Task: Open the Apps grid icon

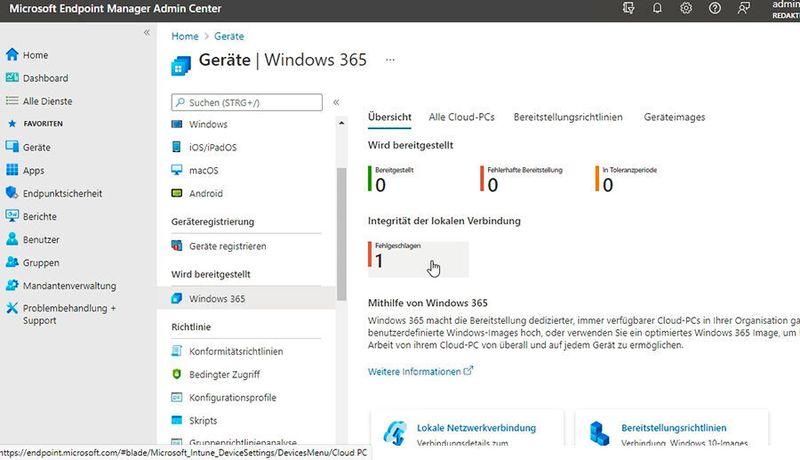Action: [12, 170]
